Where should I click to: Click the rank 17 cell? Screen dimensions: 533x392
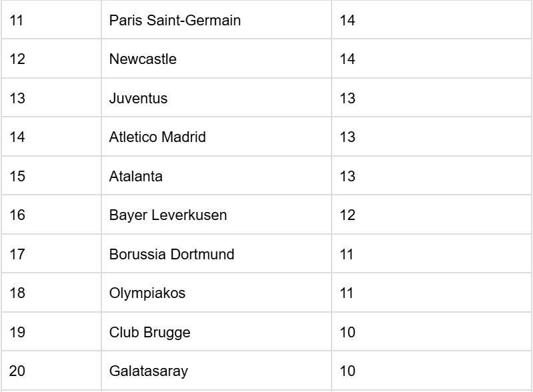coord(17,255)
